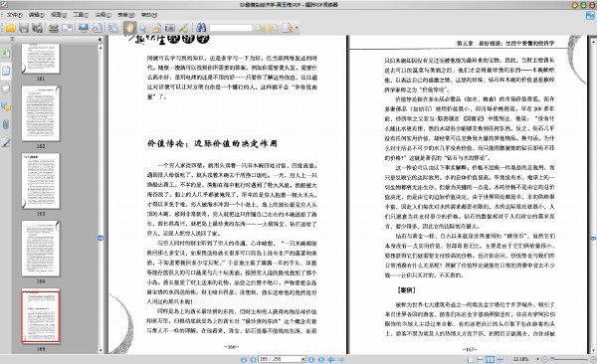Switch to continuous facing view mode
This screenshot has height=364, width=597.
[499, 359]
